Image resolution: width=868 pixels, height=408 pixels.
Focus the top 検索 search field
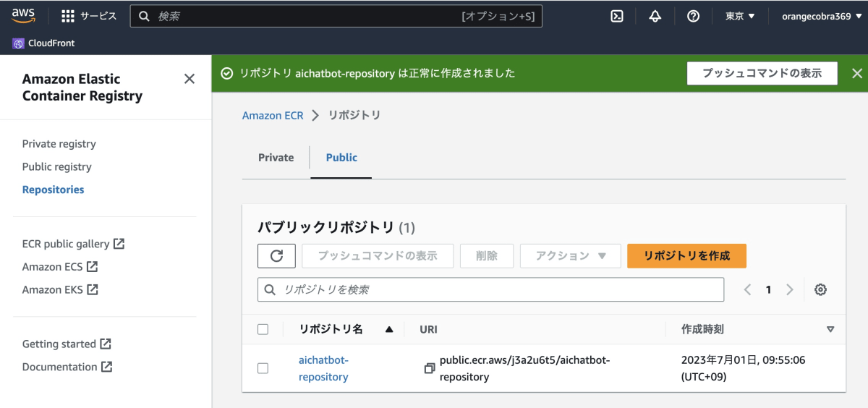tap(336, 16)
